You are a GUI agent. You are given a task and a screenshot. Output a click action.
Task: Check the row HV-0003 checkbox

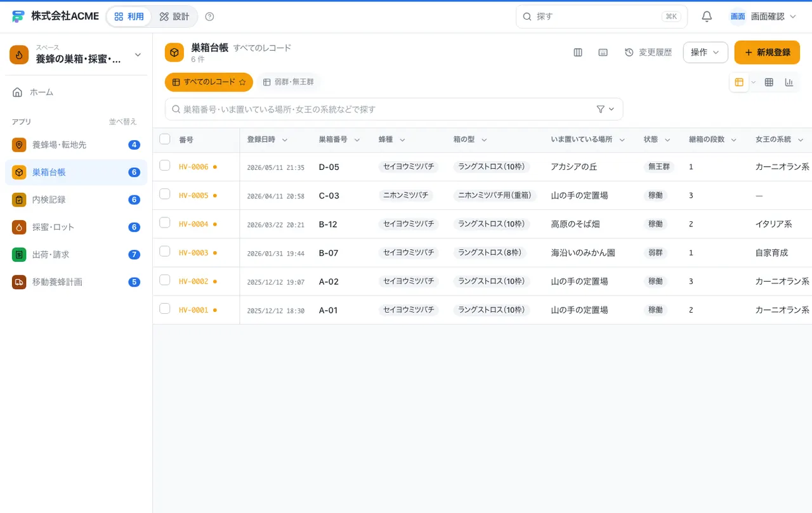(x=165, y=251)
